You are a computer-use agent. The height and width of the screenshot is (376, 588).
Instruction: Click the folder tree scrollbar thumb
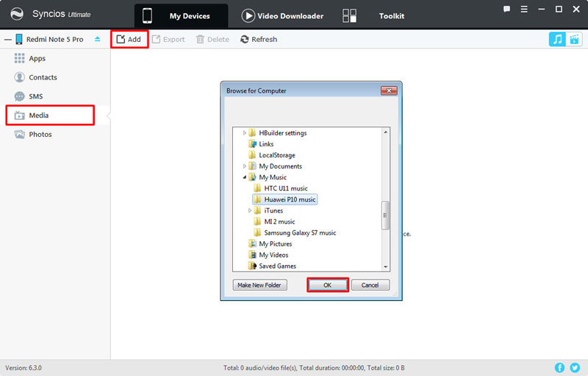tap(385, 216)
